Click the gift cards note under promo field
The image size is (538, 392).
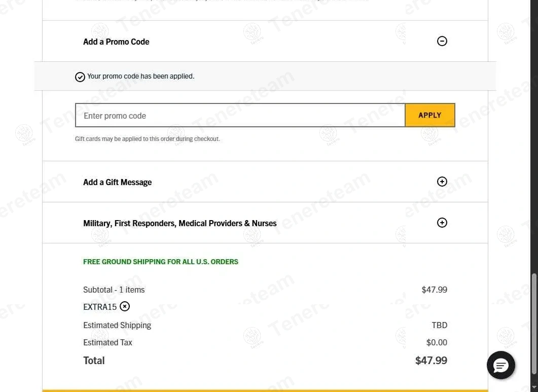coord(147,138)
